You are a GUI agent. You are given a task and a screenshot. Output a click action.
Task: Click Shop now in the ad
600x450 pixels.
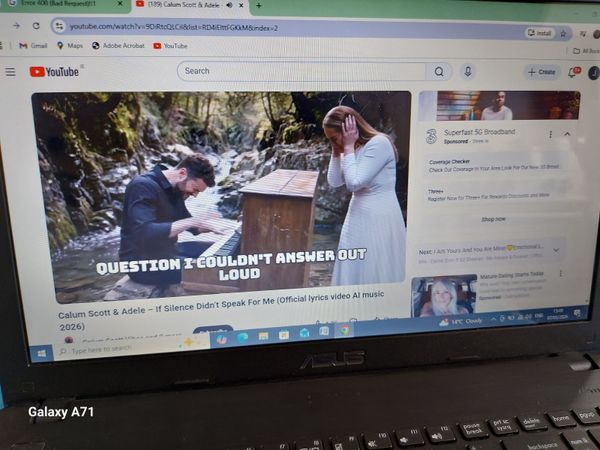point(493,219)
